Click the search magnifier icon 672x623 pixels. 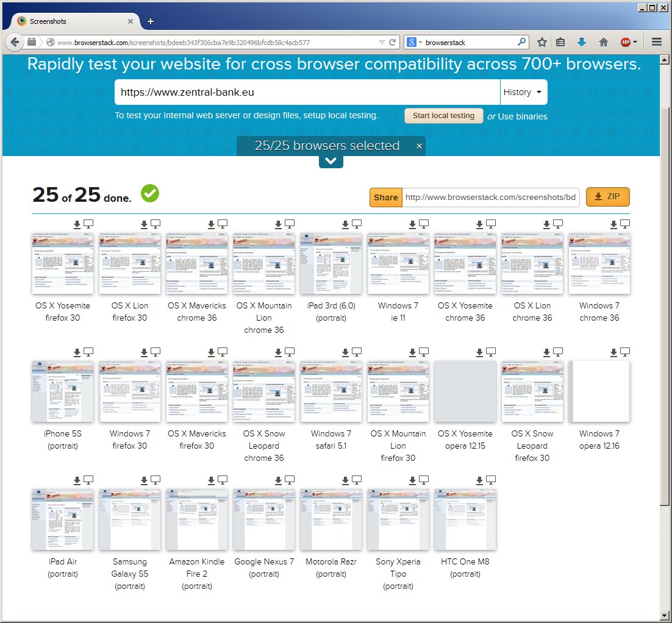pyautogui.click(x=521, y=42)
